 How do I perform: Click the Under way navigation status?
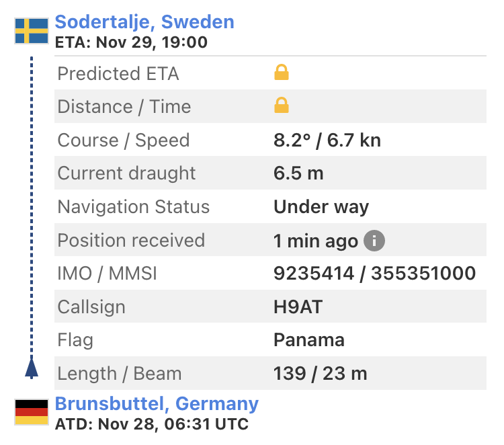[321, 207]
